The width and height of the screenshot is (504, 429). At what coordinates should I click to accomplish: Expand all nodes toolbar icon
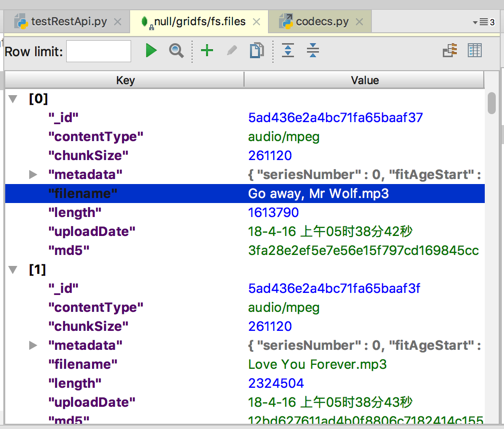(288, 51)
